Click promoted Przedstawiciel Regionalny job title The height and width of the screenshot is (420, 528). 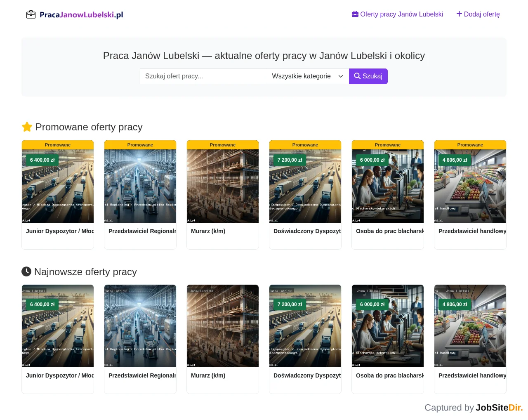tap(142, 231)
